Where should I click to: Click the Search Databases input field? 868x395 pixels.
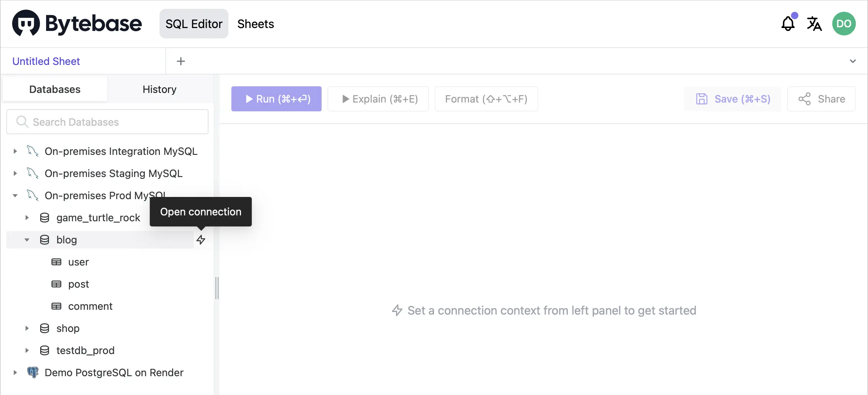pyautogui.click(x=107, y=122)
